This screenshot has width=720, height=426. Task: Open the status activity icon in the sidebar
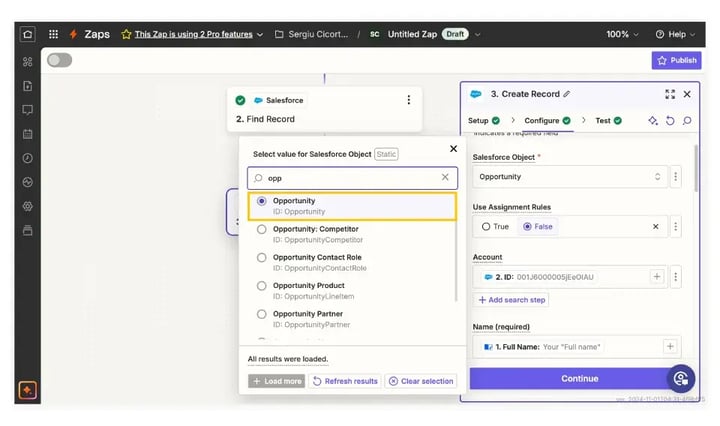pyautogui.click(x=28, y=182)
